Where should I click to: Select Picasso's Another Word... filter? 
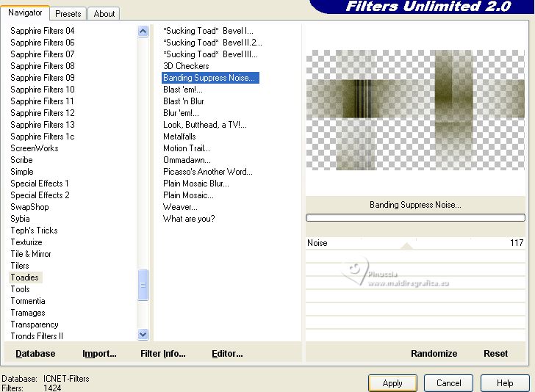click(208, 172)
